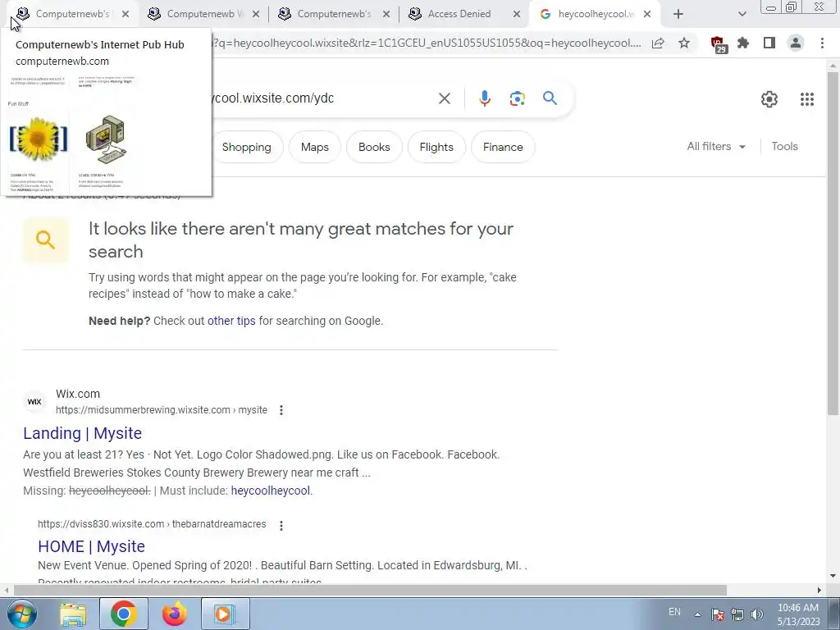
Task: Open options for the dviss830 result
Action: [281, 526]
